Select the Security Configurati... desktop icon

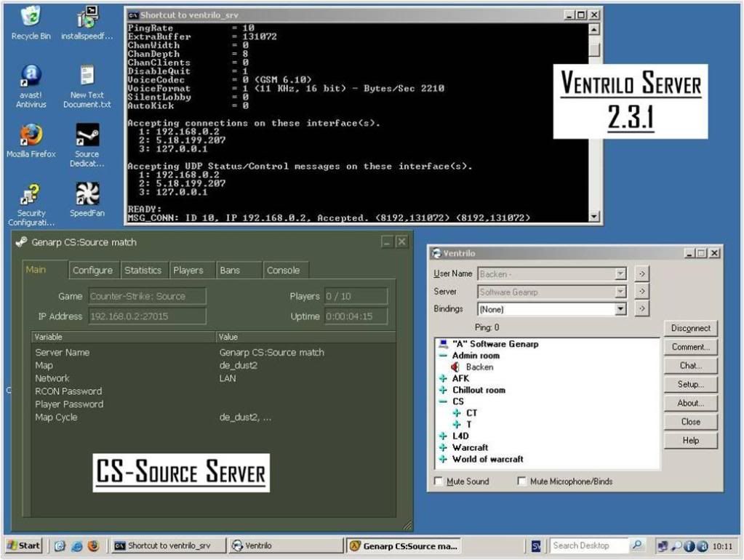click(31, 204)
